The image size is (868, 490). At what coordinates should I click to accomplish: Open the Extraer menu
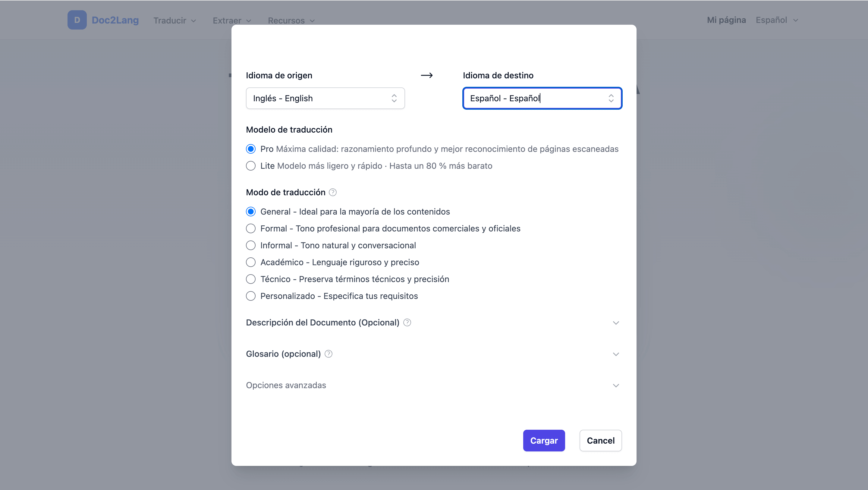coord(232,20)
